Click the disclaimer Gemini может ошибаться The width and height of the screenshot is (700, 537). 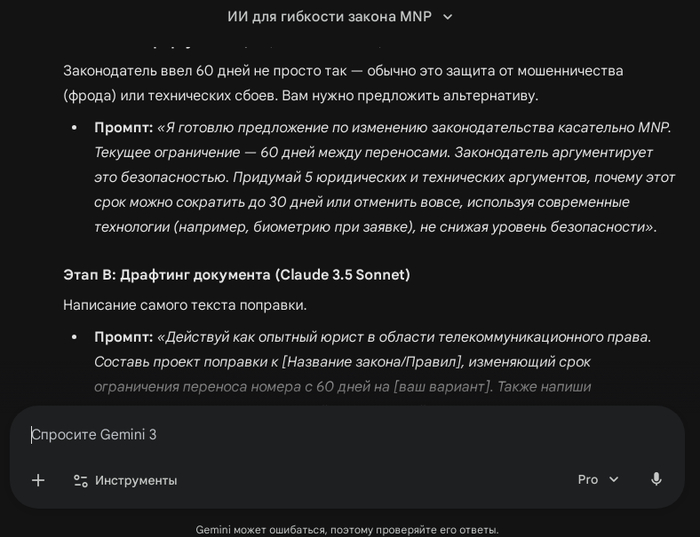[347, 529]
